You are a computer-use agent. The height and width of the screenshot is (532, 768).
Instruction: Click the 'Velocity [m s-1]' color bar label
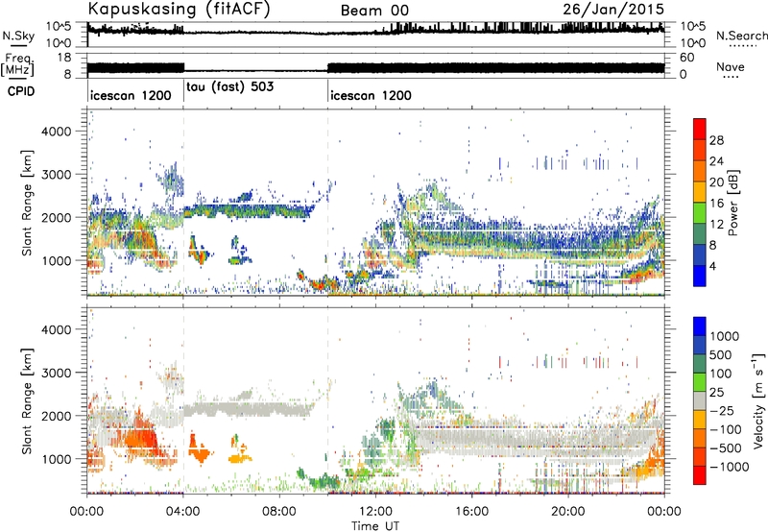[758, 400]
